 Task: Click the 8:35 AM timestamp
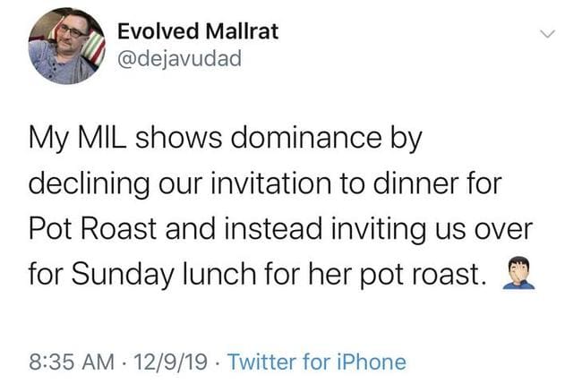click(x=72, y=362)
